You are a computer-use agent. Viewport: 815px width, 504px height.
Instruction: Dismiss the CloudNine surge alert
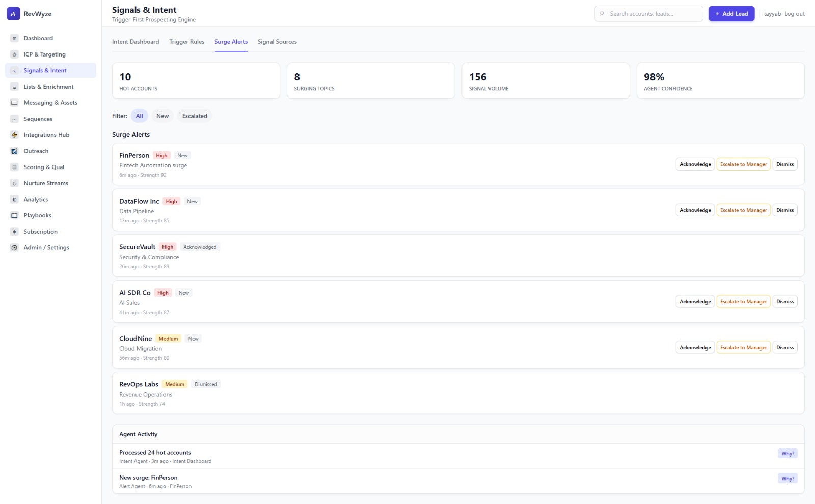(784, 348)
